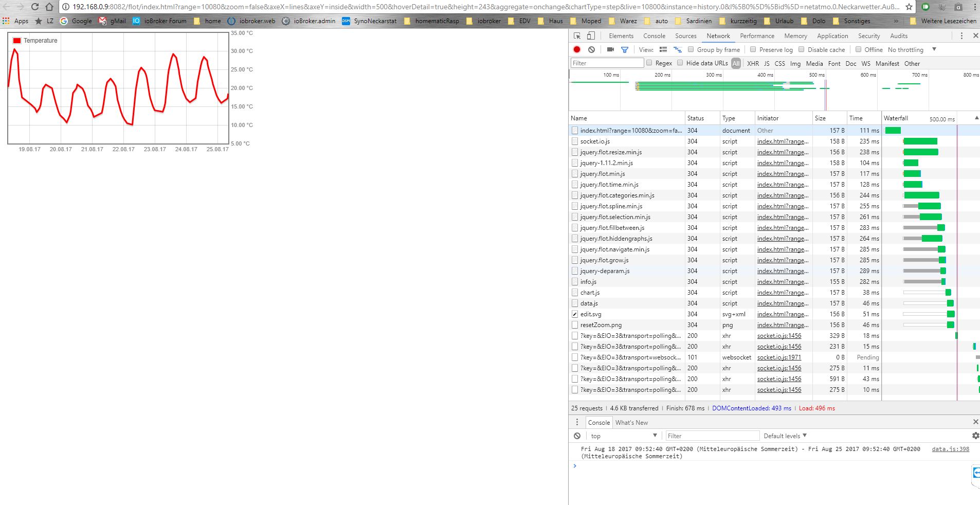Select the resetZoom.png request row

click(725, 325)
